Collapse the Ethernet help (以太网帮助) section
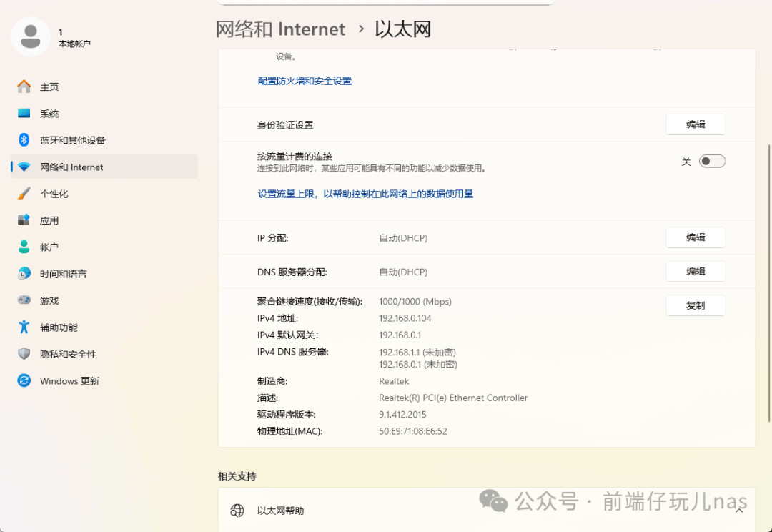The height and width of the screenshot is (532, 772). pos(739,511)
